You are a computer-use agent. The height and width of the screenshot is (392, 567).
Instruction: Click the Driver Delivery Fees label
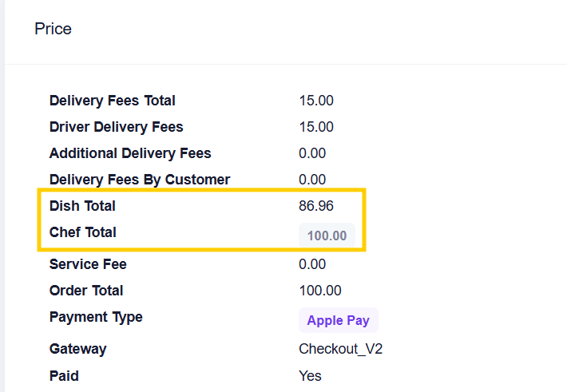click(117, 127)
